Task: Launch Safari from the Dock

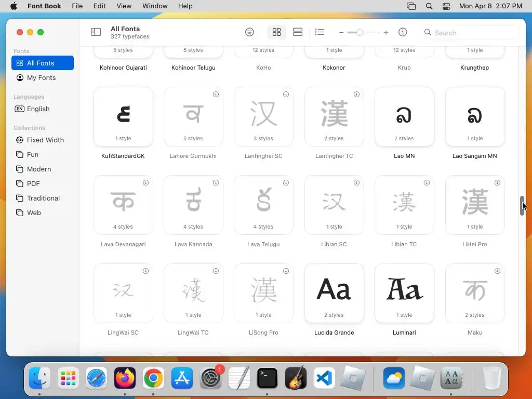Action: 96,378
